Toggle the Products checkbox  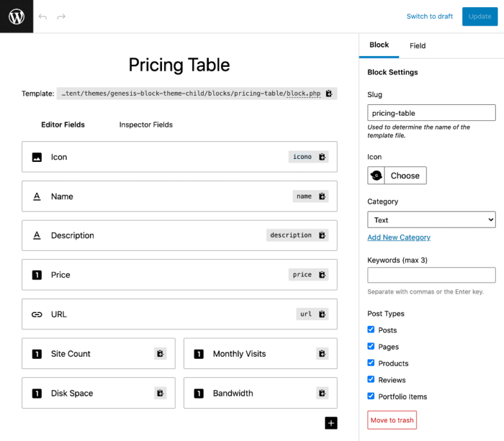(x=371, y=363)
